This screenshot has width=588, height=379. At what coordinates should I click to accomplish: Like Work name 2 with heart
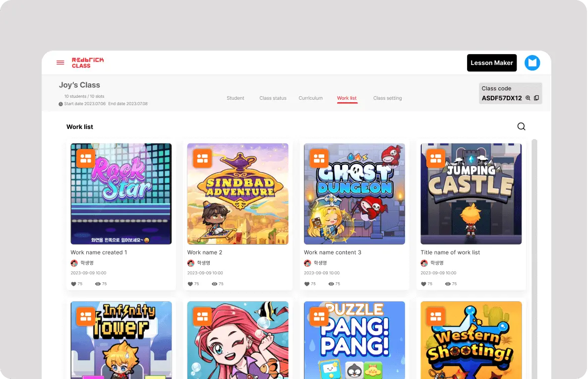click(x=190, y=284)
